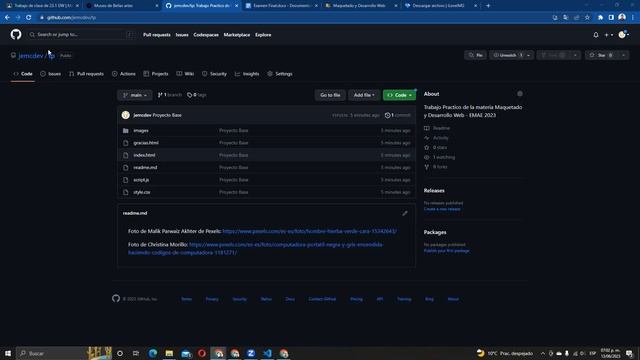Go to Codespaces in header
Screen dimensions: 640x360
click(x=206, y=35)
